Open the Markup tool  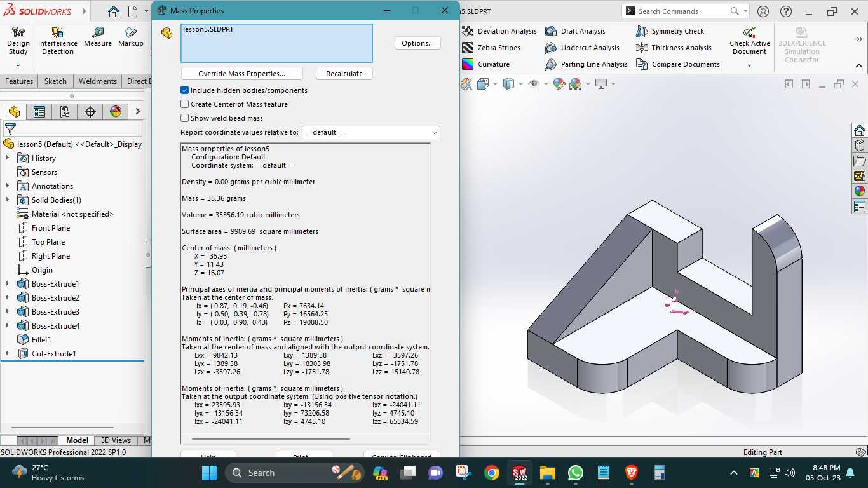[130, 37]
